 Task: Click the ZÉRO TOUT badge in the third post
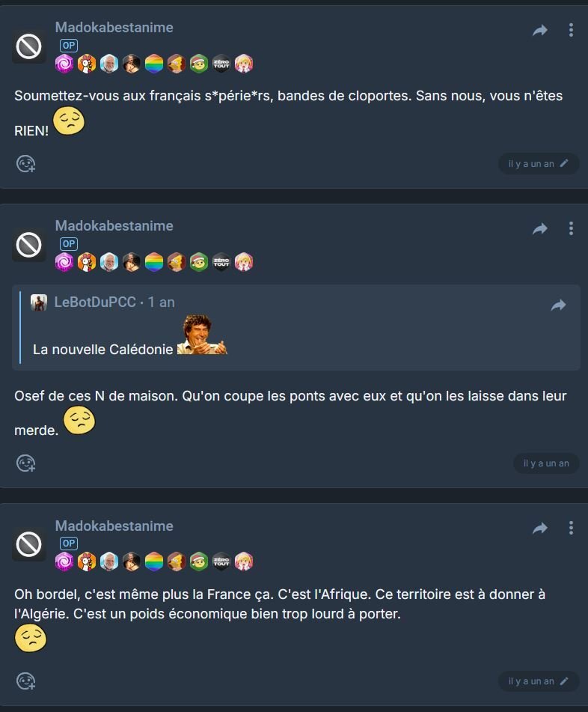click(221, 562)
